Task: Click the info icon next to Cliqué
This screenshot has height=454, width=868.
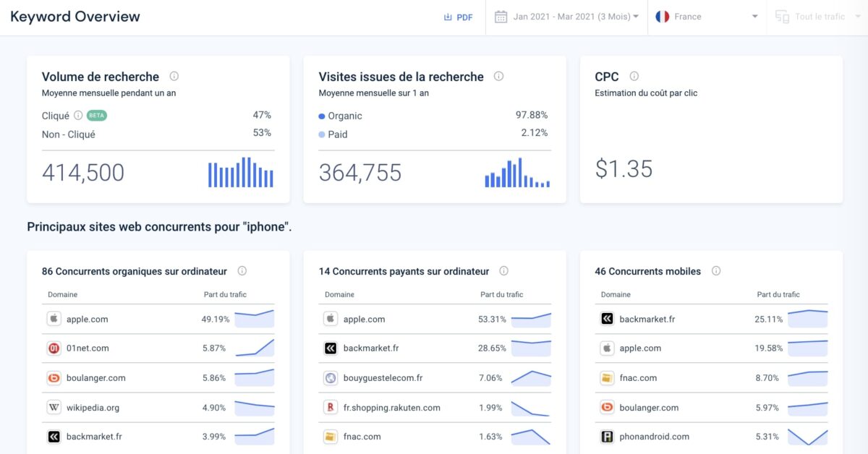Action: click(x=78, y=115)
